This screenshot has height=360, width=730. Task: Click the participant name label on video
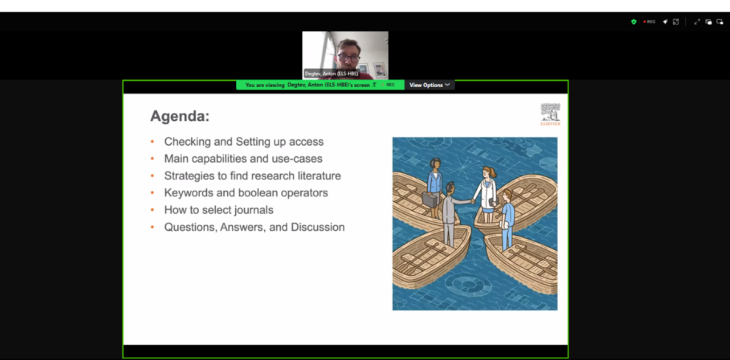click(x=331, y=74)
